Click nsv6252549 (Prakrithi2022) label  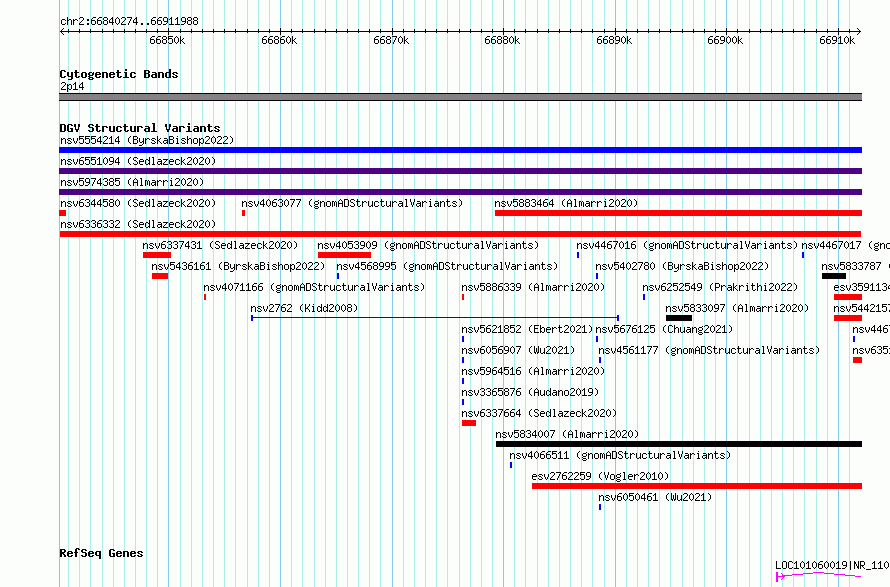[x=720, y=287]
